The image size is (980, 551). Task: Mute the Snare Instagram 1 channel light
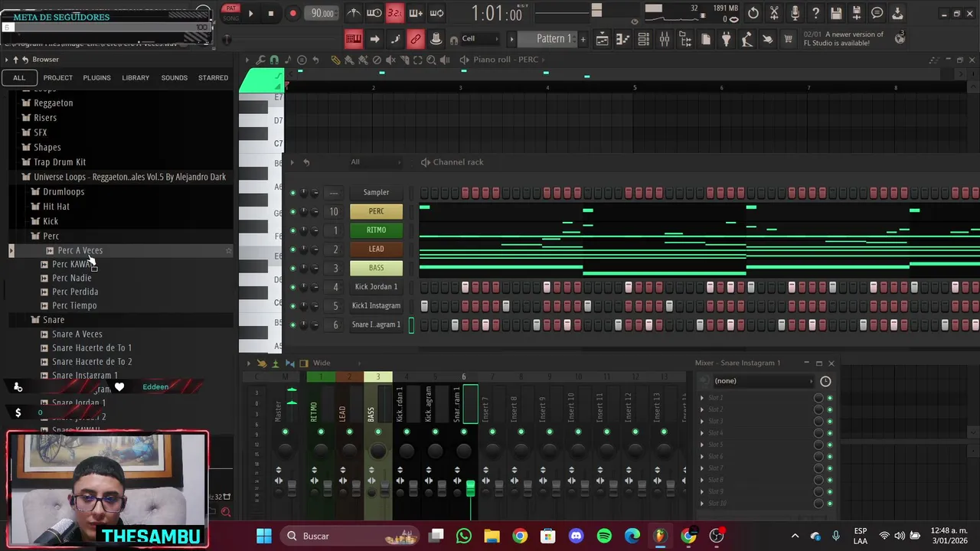pos(292,324)
